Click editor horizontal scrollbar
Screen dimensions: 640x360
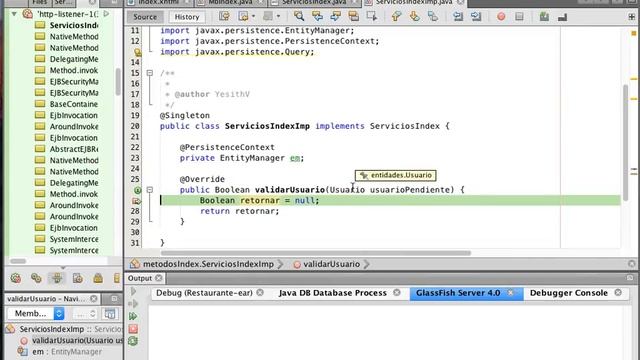point(316,253)
